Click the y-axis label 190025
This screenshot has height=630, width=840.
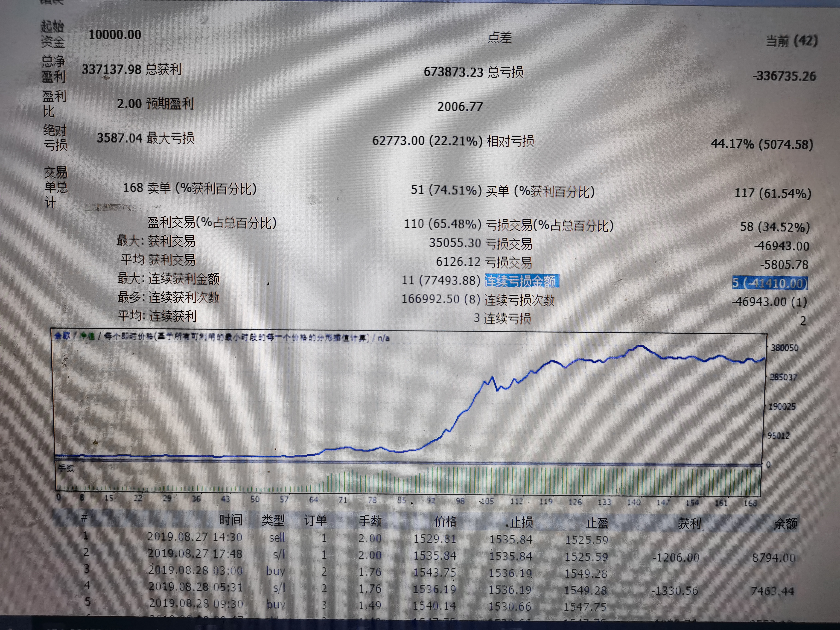(x=782, y=407)
